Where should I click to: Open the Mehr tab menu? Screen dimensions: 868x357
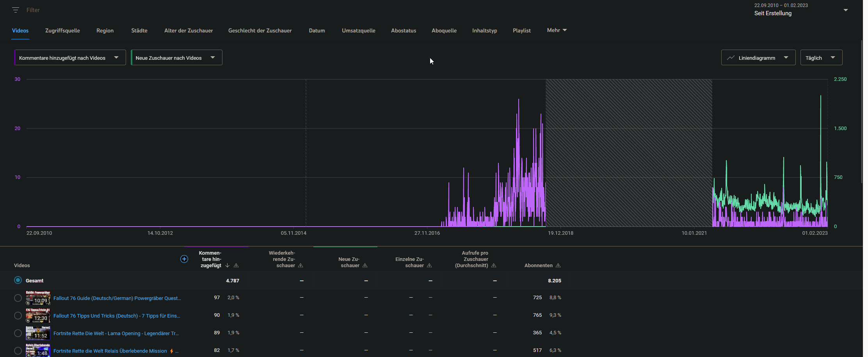(x=557, y=30)
